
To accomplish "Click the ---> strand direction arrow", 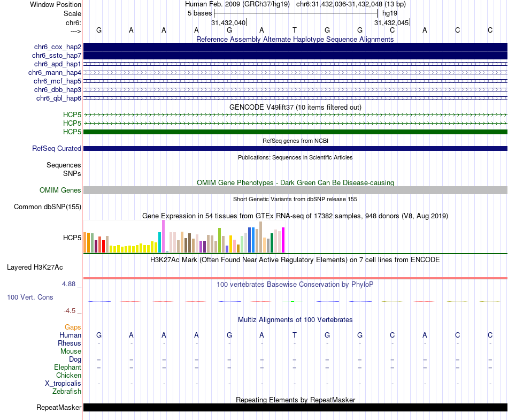I will [x=76, y=31].
